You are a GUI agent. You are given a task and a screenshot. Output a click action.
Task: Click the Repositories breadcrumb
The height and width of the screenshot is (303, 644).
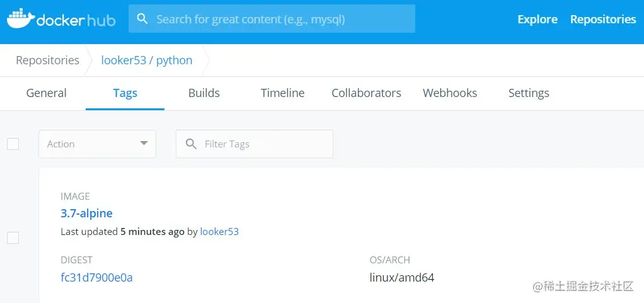[x=48, y=60]
